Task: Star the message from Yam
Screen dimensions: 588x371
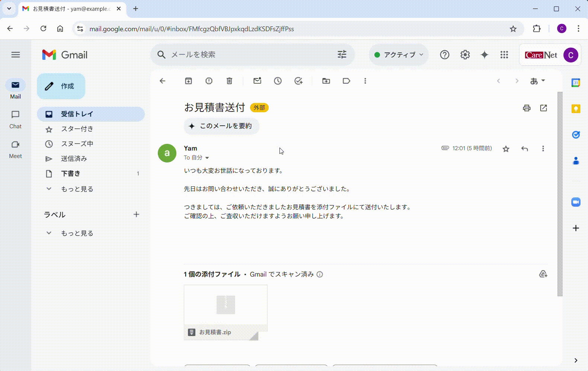Action: pos(506,149)
